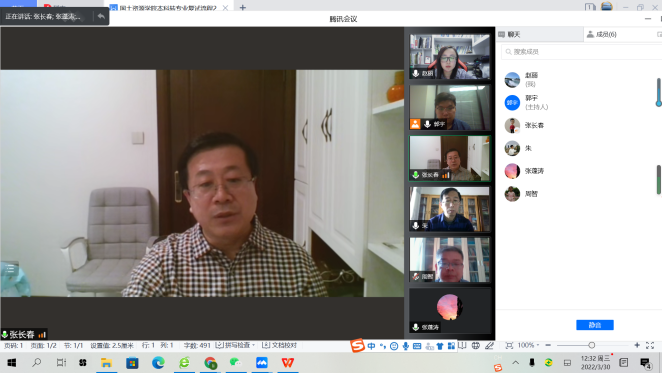Show hidden system tray icons

515,362
